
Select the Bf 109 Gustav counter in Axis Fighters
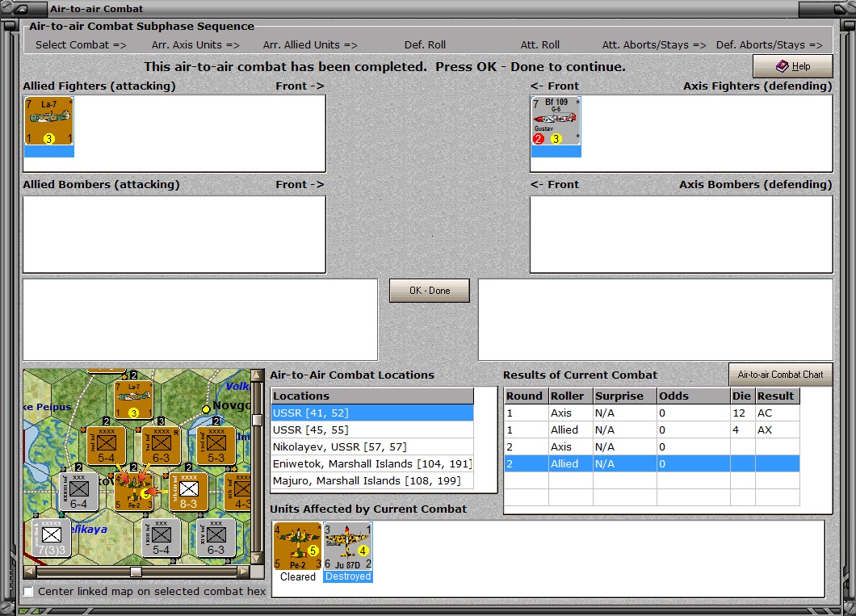point(556,121)
